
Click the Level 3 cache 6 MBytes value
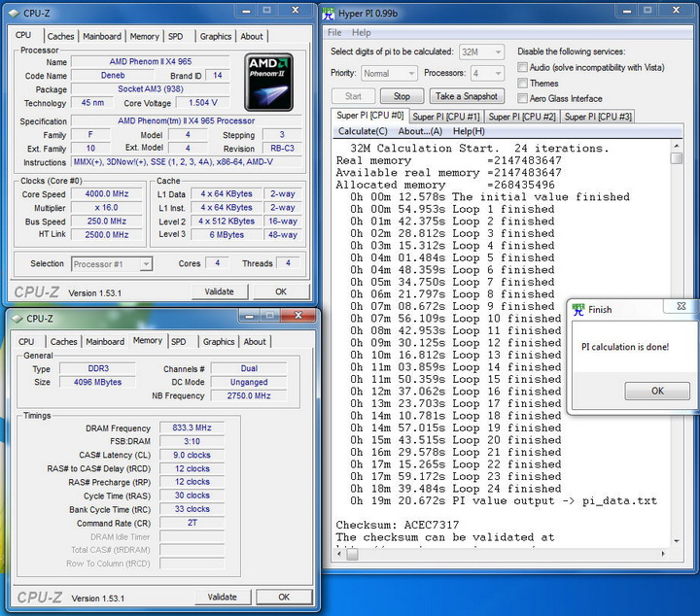(x=227, y=234)
